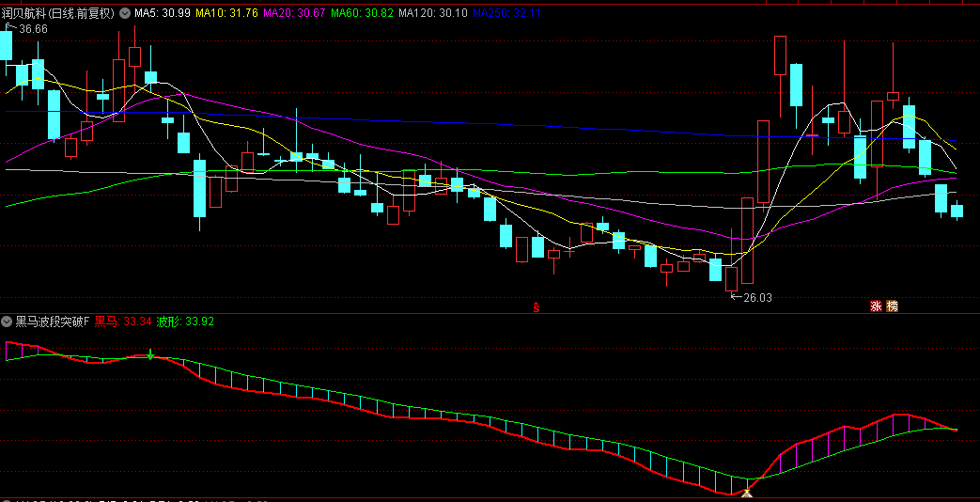Click the green MA60: 30.82 label
Screen dimensions: 980x502
(x=362, y=12)
